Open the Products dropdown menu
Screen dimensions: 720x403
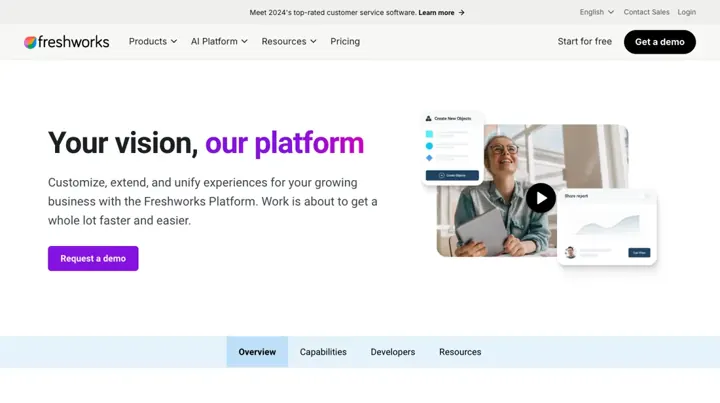(x=153, y=41)
